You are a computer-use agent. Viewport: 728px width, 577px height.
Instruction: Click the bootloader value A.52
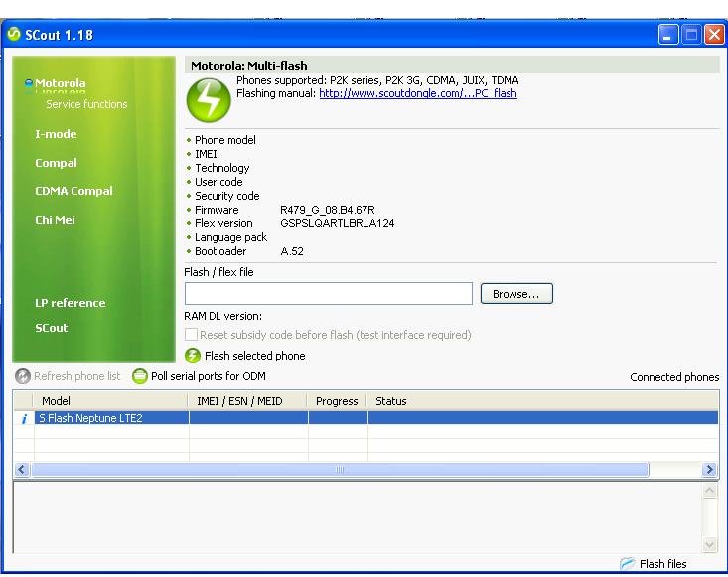pyautogui.click(x=292, y=251)
